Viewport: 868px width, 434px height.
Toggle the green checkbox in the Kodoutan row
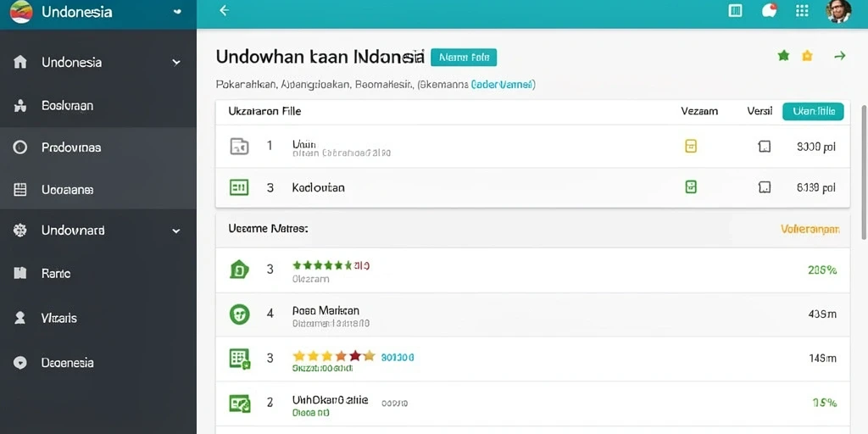691,187
